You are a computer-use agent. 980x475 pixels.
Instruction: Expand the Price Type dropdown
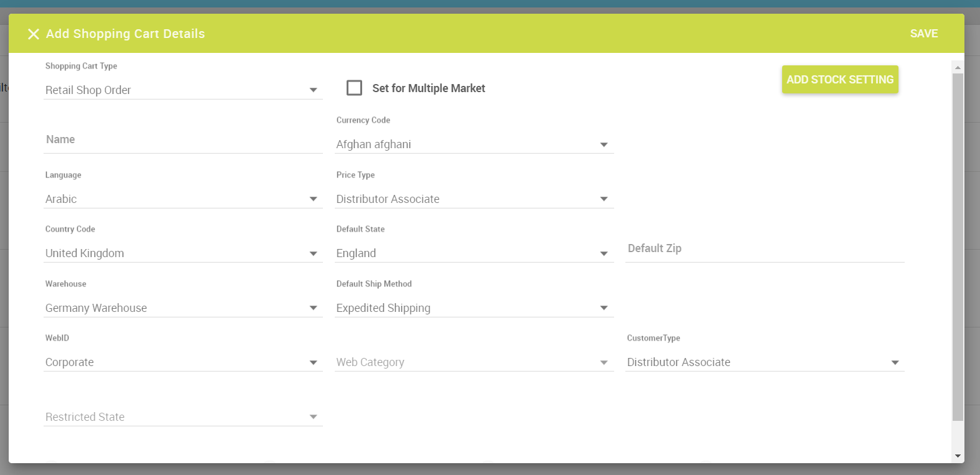coord(473,199)
